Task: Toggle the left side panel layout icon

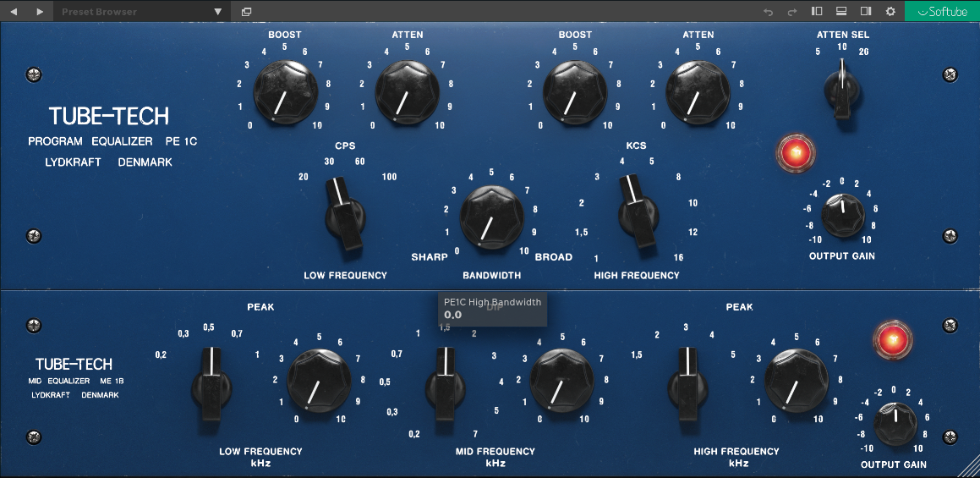Action: pyautogui.click(x=817, y=11)
